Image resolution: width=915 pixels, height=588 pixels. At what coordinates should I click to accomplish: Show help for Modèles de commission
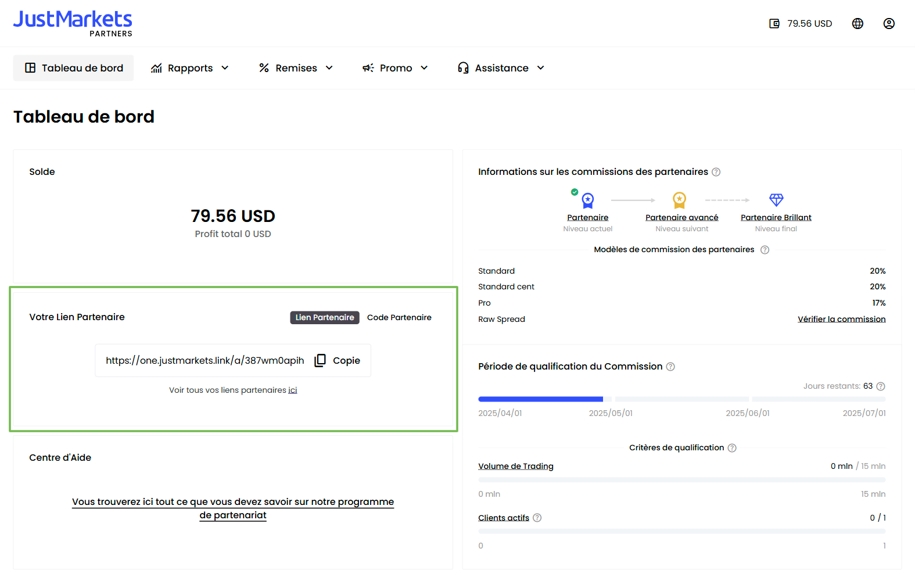pyautogui.click(x=765, y=250)
